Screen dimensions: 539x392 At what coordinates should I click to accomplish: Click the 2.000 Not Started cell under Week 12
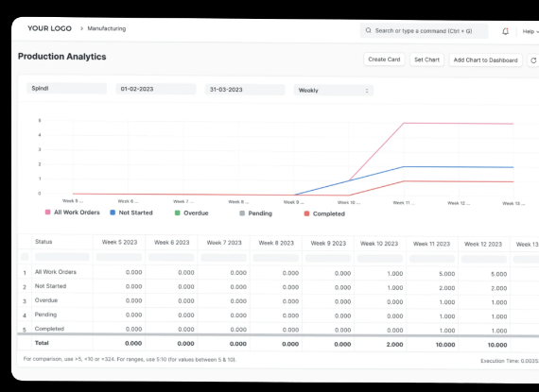pos(498,288)
